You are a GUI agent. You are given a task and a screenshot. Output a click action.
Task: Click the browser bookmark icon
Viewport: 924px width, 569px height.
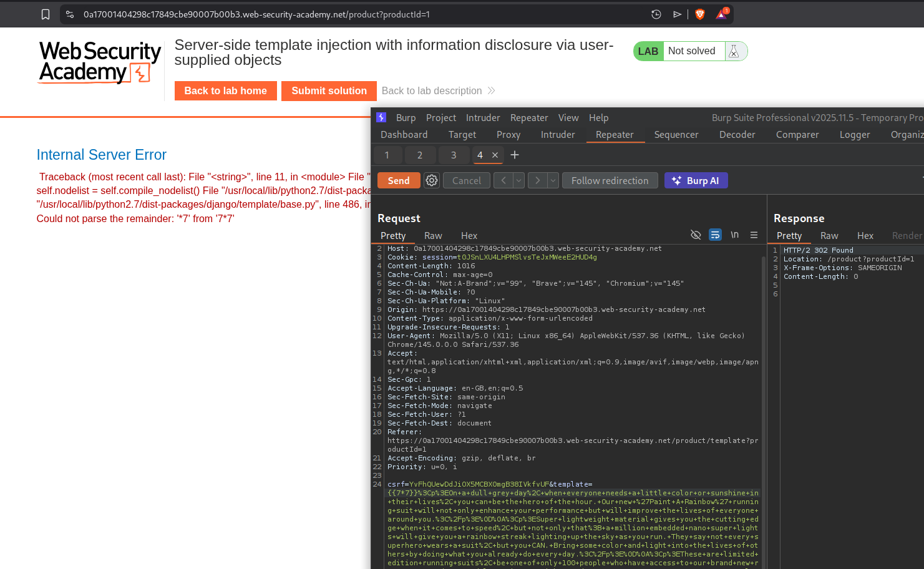[x=46, y=14]
